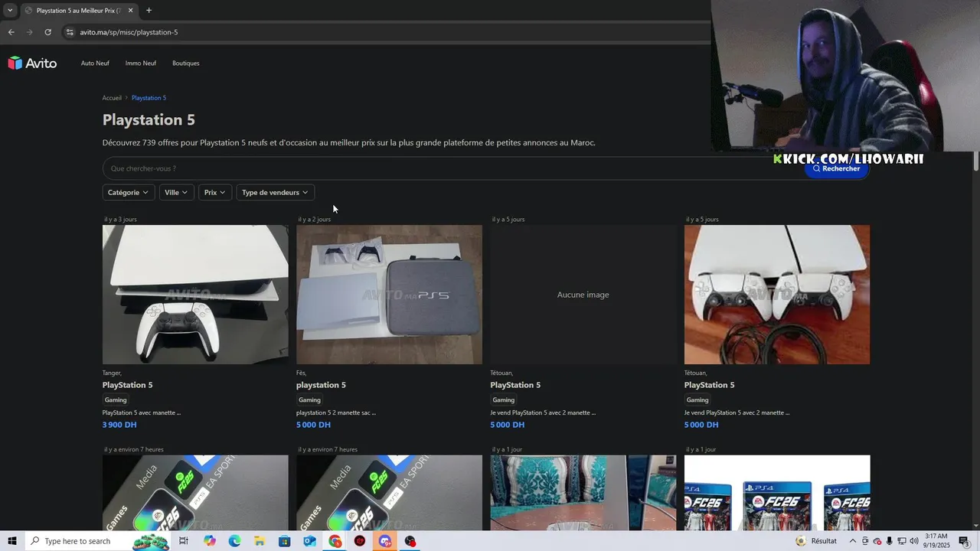Open the clock showing 3:17 AM
The width and height of the screenshot is (980, 551).
coord(937,541)
